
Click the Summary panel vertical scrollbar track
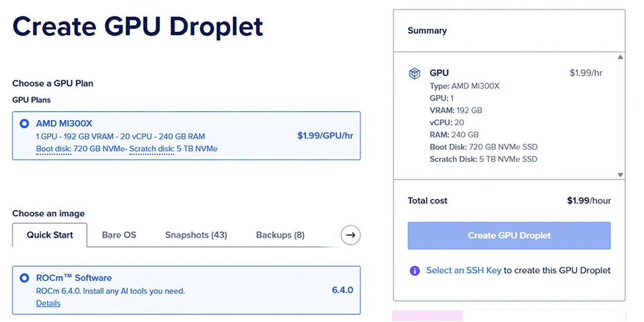click(x=620, y=115)
